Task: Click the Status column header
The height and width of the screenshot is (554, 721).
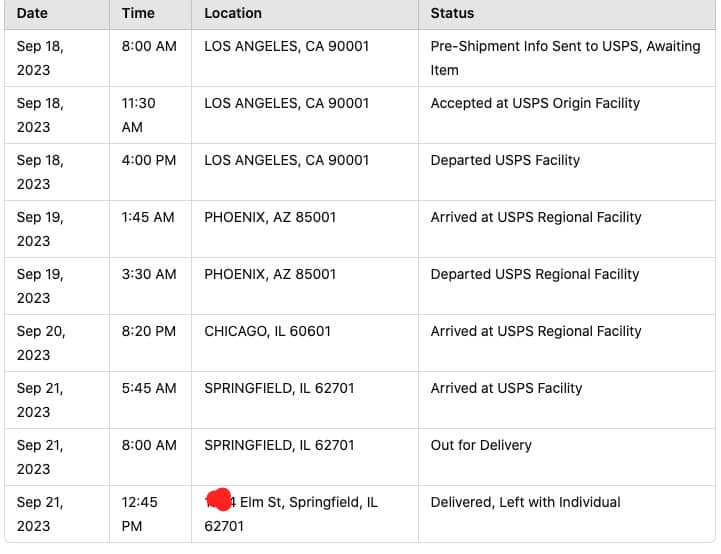Action: point(452,14)
